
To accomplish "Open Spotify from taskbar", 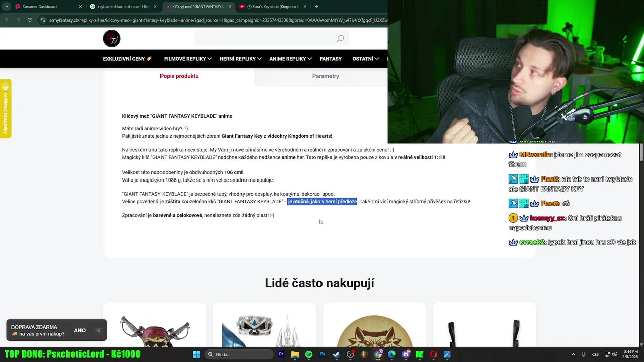I will click(309, 354).
